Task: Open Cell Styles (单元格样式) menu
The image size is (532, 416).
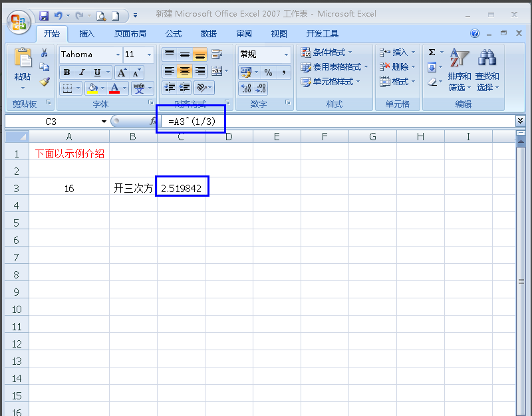Action: (x=330, y=82)
